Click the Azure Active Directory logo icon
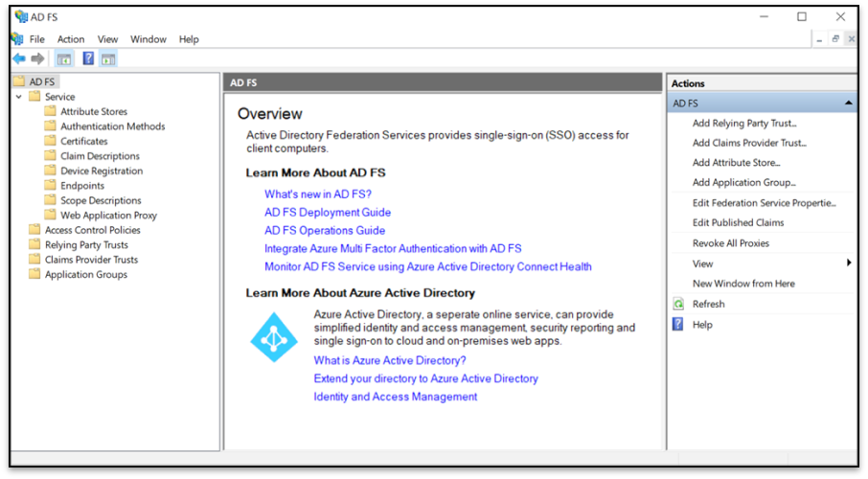The width and height of the screenshot is (868, 479). point(274,337)
